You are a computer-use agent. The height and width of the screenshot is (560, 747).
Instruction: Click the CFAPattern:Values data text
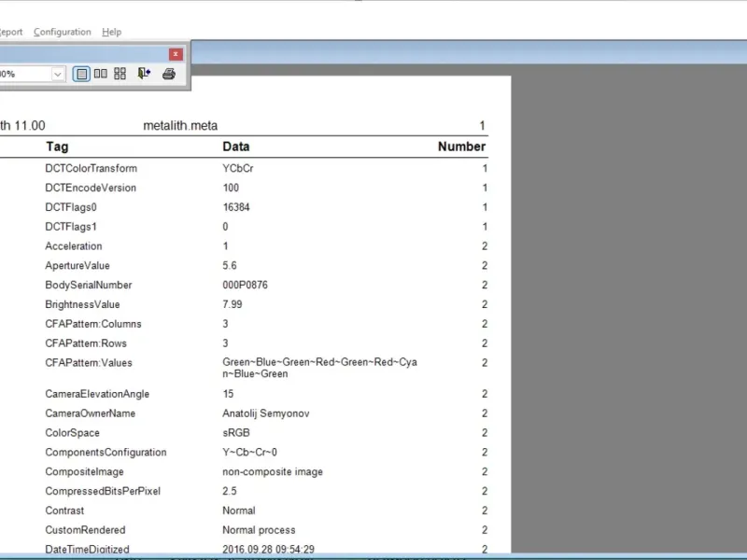click(x=319, y=368)
